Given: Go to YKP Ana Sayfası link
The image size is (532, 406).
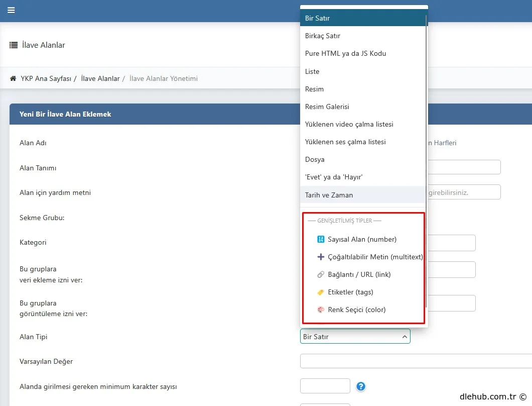Looking at the screenshot, I should [46, 79].
